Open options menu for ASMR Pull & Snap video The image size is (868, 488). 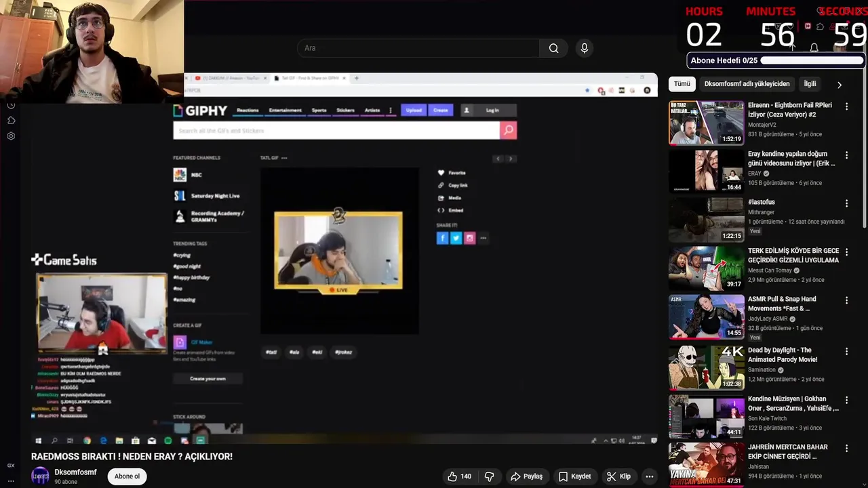click(846, 300)
